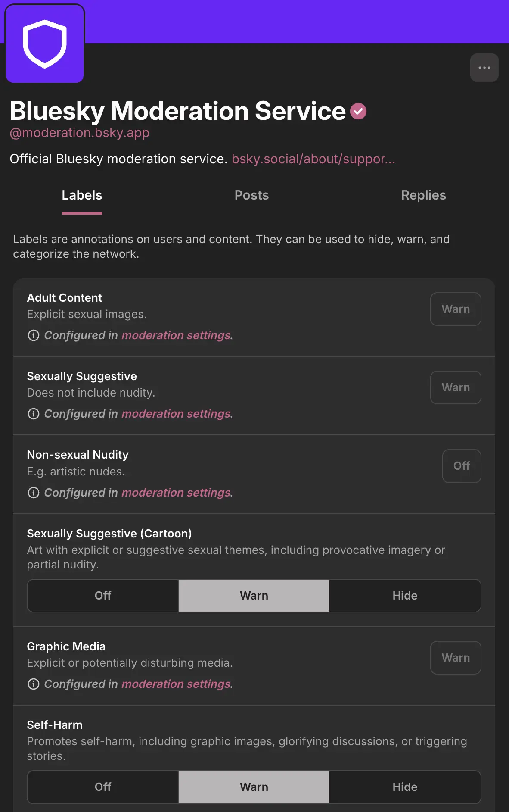Screen dimensions: 509x812
Task: Open the bsky.social/about/support link
Action: (x=313, y=159)
